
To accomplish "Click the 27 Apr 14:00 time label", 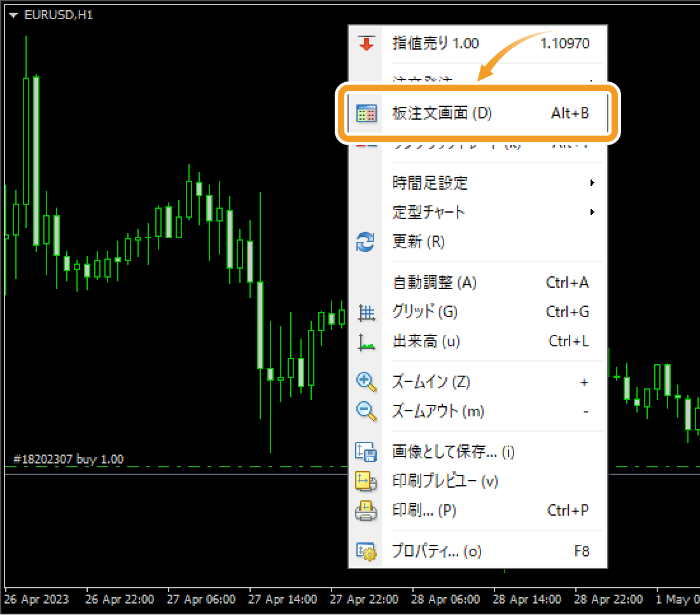I will [x=283, y=599].
